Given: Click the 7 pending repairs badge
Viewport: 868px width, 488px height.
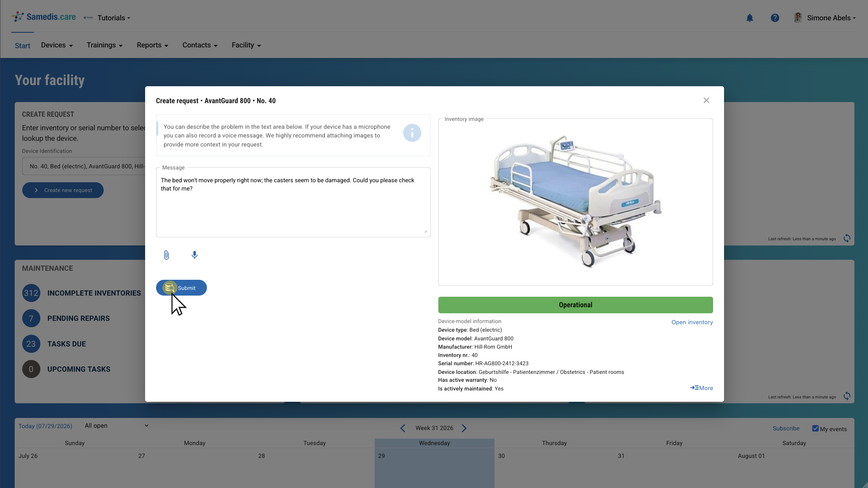Looking at the screenshot, I should pos(31,318).
